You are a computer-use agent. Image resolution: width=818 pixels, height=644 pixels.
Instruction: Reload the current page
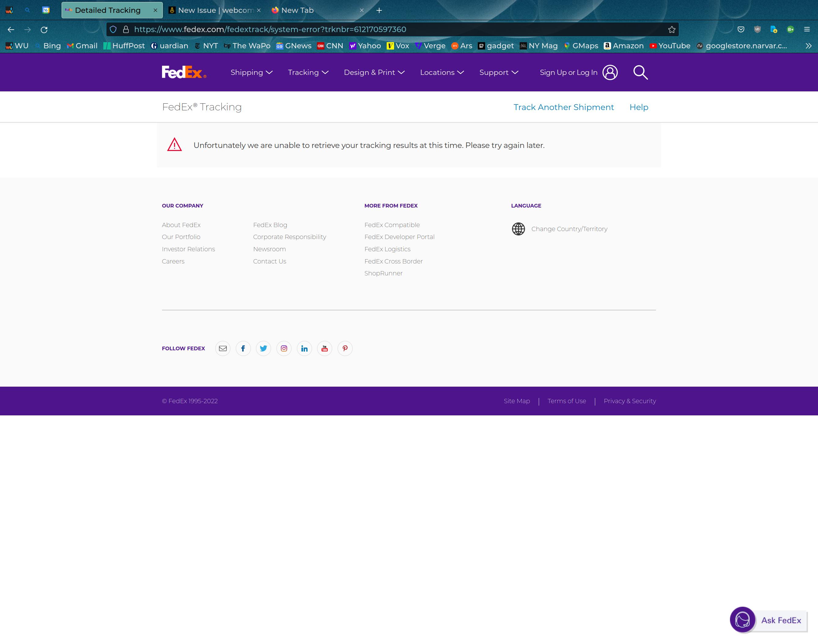[45, 29]
